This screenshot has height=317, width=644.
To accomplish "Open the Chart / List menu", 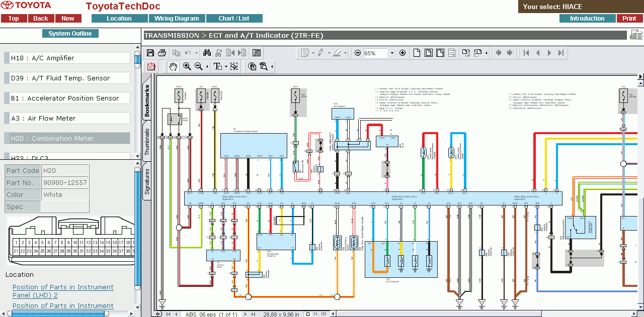I will [234, 19].
